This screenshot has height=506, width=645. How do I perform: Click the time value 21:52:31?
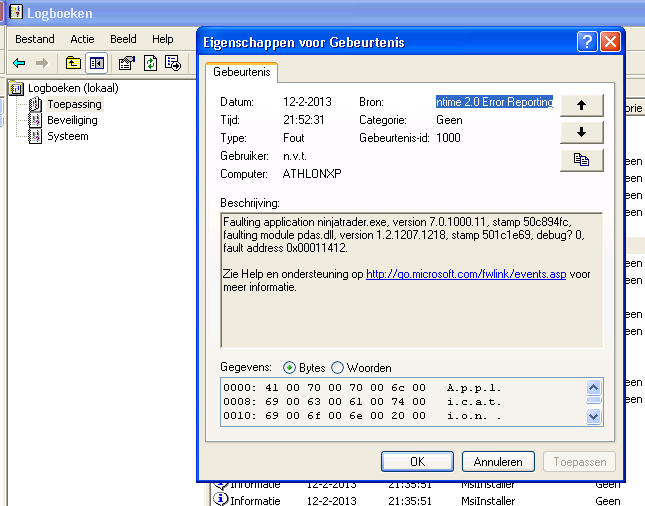[304, 120]
